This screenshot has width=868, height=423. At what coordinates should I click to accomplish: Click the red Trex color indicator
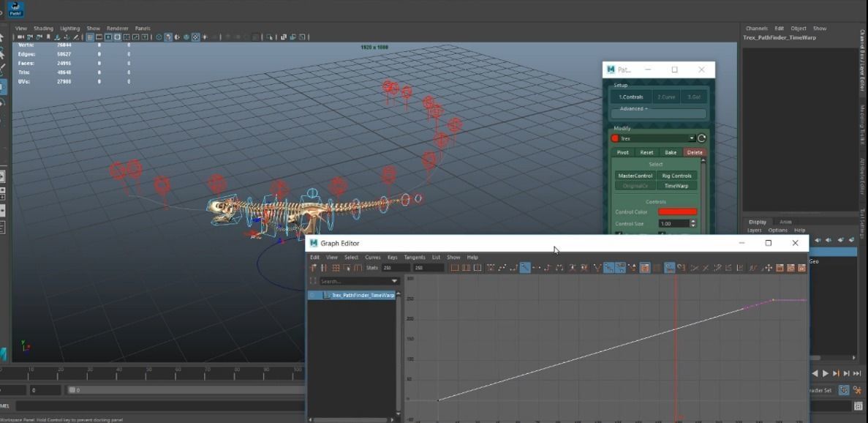[615, 138]
